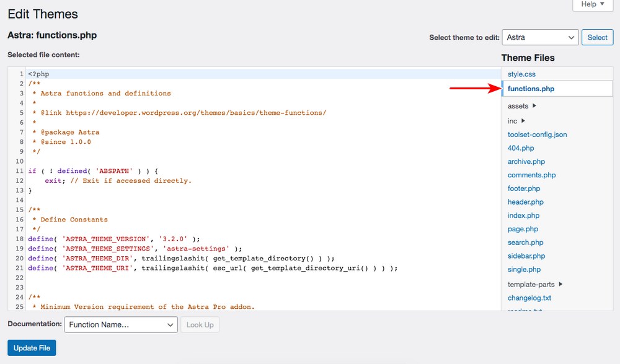Image resolution: width=620 pixels, height=364 pixels.
Task: Open header.php theme file
Action: [525, 202]
